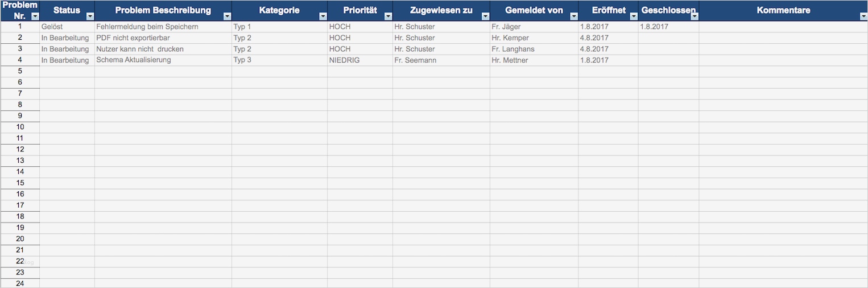The width and height of the screenshot is (868, 288).
Task: Open the Problem Nr. filter arrow
Action: click(x=34, y=17)
